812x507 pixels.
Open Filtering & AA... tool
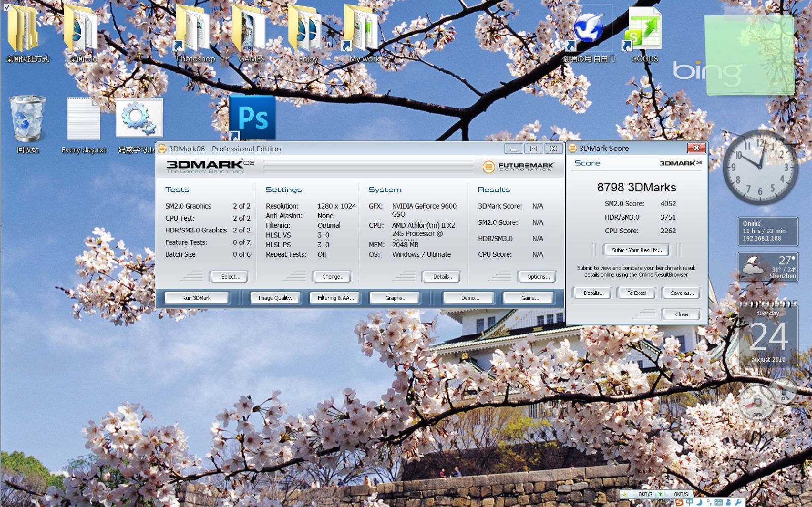pos(335,298)
